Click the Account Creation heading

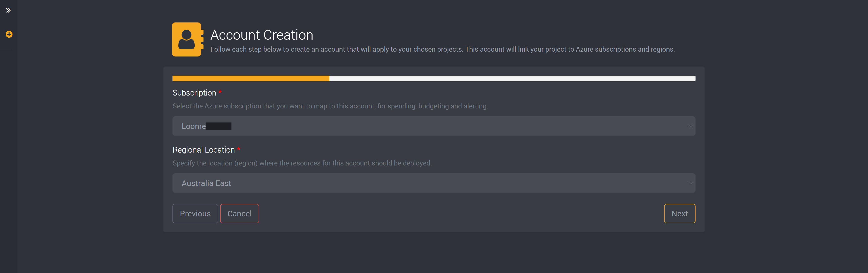pos(262,35)
